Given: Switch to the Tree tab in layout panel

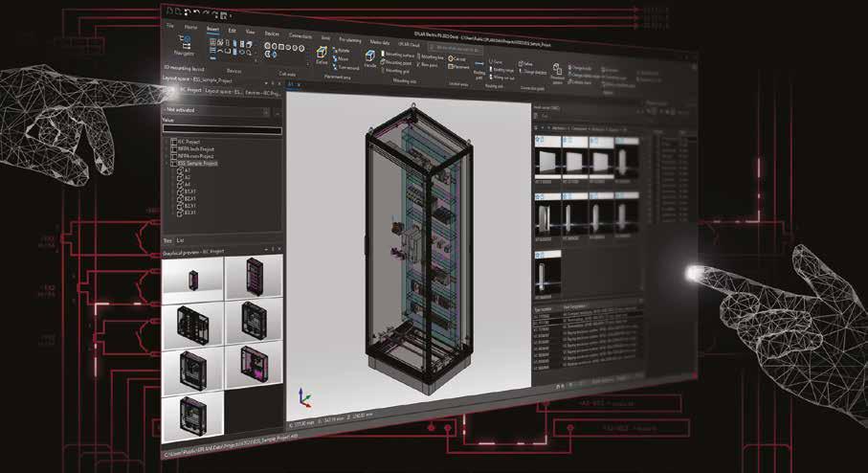Looking at the screenshot, I should pos(167,240).
